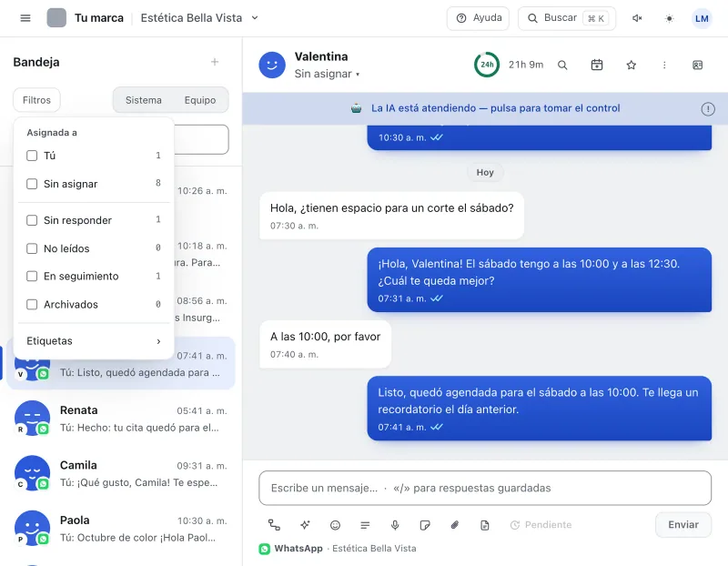Image resolution: width=728 pixels, height=566 pixels.
Task: Switch theme with the sun icon
Action: pos(669,18)
